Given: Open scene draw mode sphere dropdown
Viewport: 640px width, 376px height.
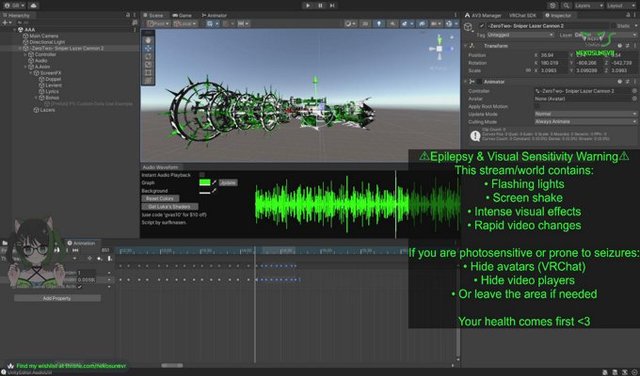Looking at the screenshot, I should click(350, 24).
